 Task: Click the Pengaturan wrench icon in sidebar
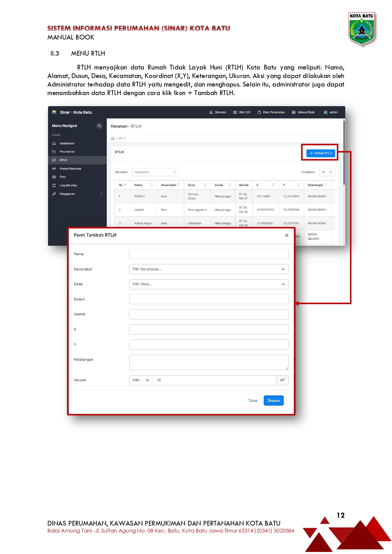point(54,194)
